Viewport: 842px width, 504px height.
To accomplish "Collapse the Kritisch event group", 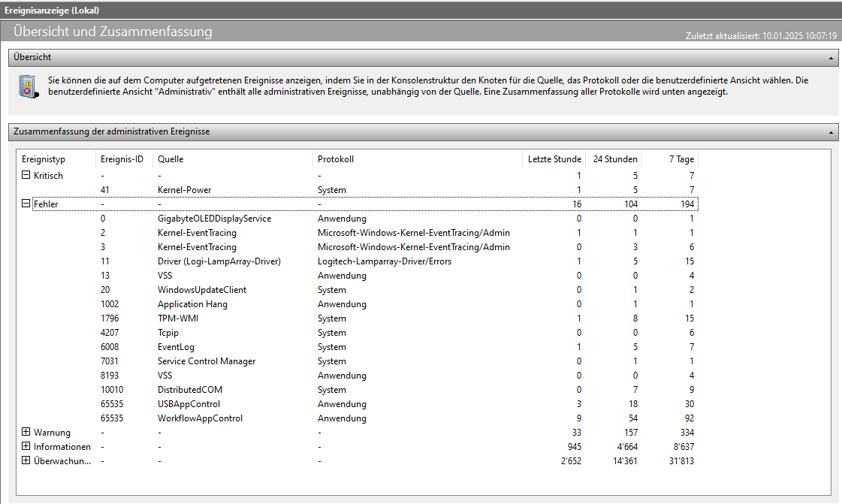I will click(26, 175).
